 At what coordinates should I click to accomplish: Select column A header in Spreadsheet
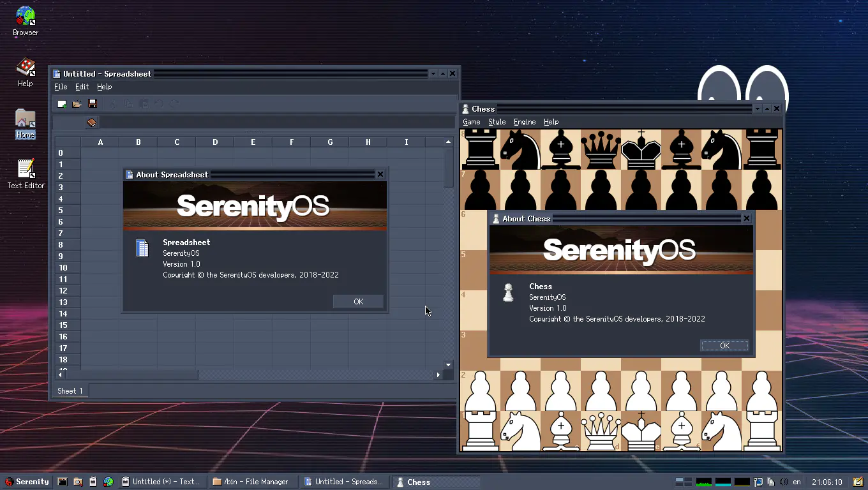pyautogui.click(x=100, y=142)
